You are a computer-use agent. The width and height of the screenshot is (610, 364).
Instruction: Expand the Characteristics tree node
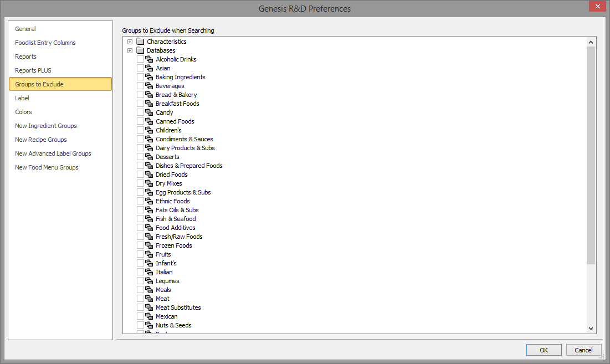pos(130,42)
